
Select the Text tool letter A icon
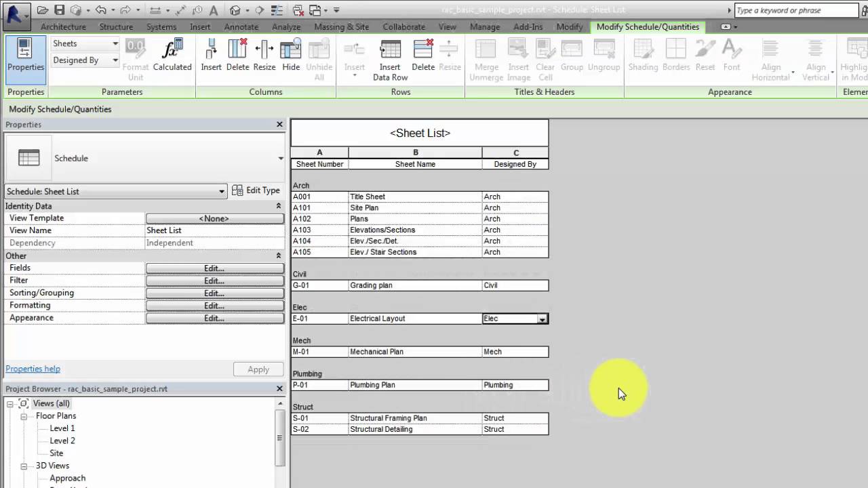coord(213,10)
